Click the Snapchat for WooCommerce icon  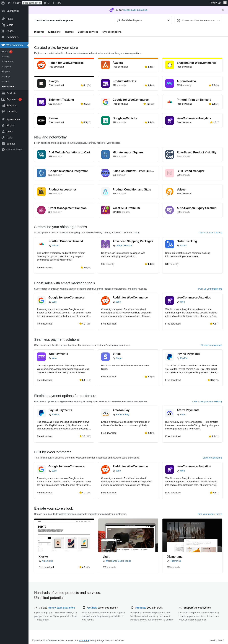170,65
